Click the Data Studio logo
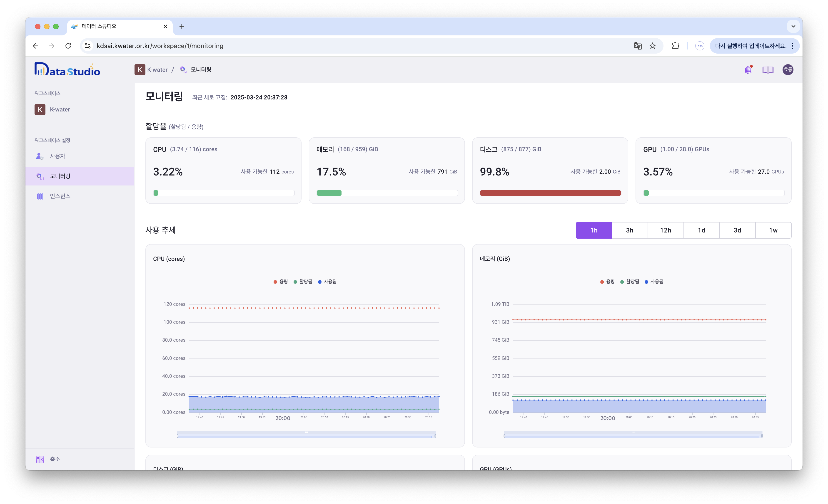 point(67,70)
